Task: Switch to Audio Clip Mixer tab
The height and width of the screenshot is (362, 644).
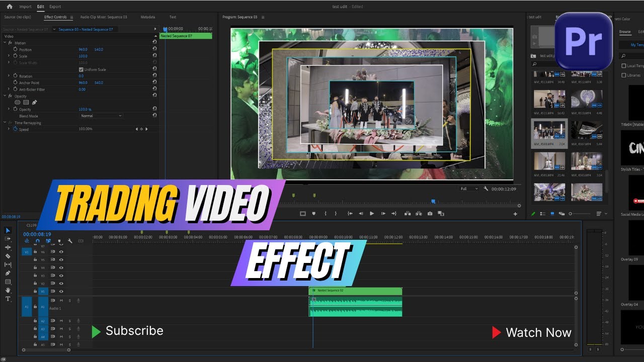Action: point(104,17)
